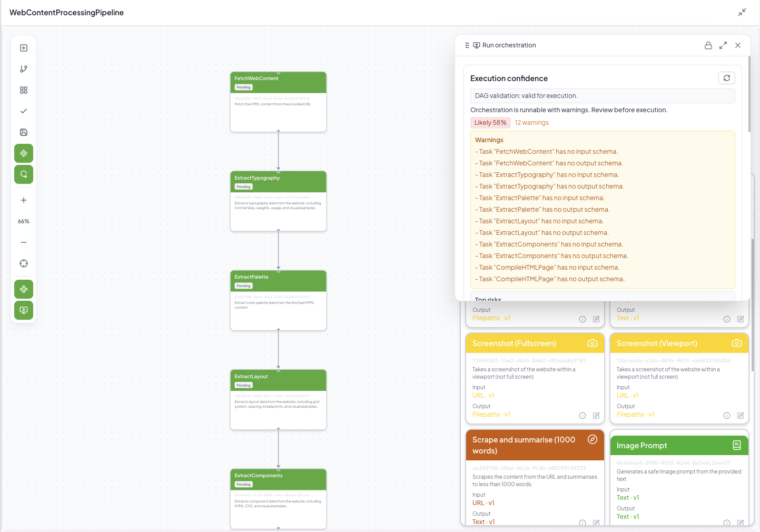Open run orchestration monitor icon in toolbar
The width and height of the screenshot is (760, 532).
pos(24,310)
